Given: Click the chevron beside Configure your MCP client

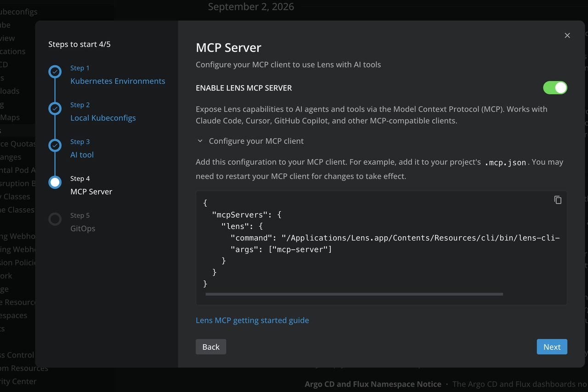Looking at the screenshot, I should [200, 141].
